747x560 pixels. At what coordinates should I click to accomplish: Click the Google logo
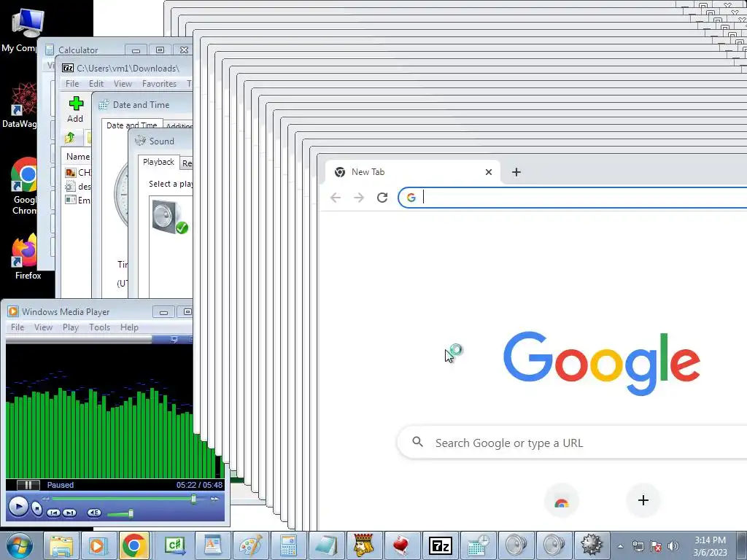click(x=602, y=364)
